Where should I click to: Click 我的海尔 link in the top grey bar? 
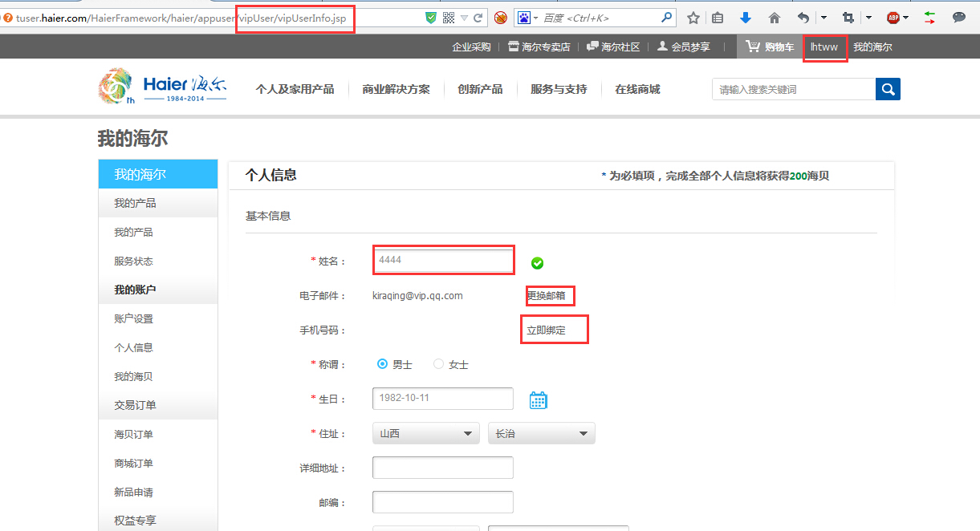872,47
